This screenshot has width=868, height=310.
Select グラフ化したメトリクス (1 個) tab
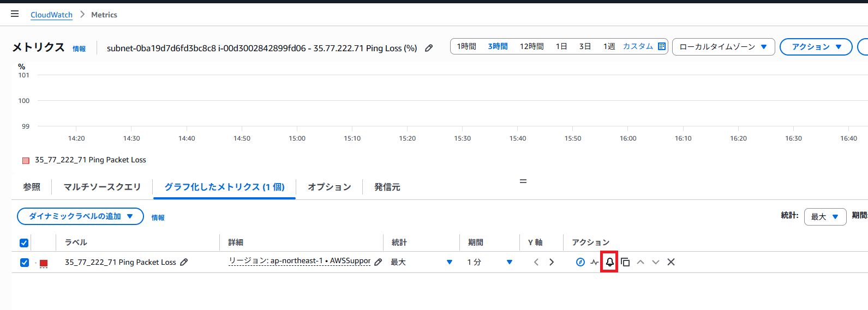[224, 187]
